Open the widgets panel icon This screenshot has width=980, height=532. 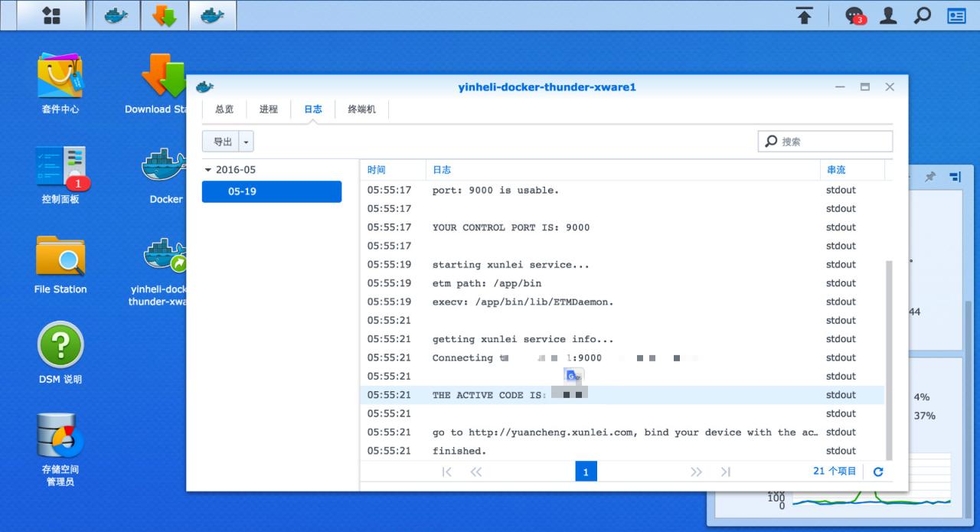tap(957, 15)
